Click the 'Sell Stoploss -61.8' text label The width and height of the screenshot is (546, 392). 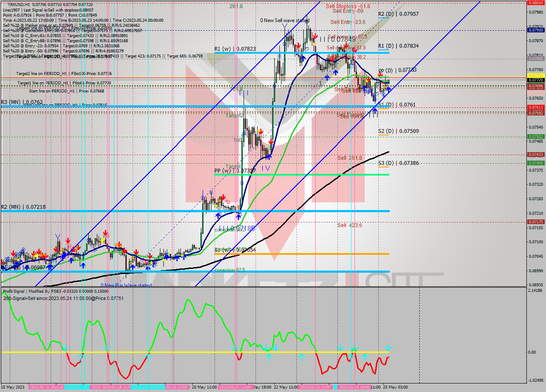(x=348, y=6)
